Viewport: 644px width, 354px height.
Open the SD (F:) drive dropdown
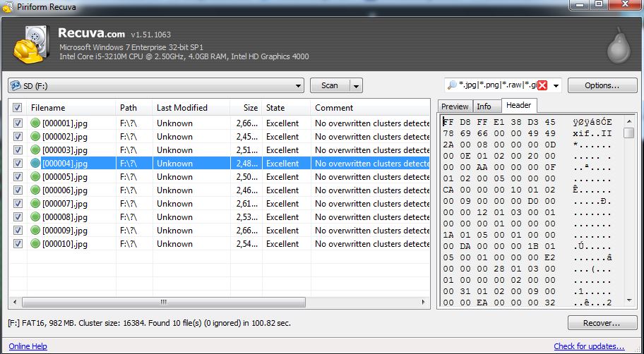coord(299,85)
